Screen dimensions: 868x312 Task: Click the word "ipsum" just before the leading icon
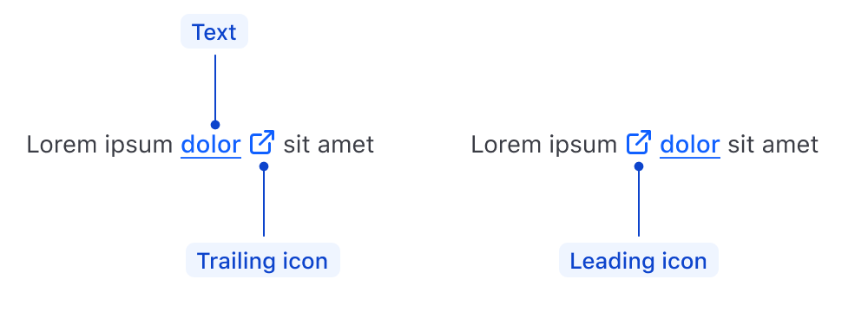[583, 146]
